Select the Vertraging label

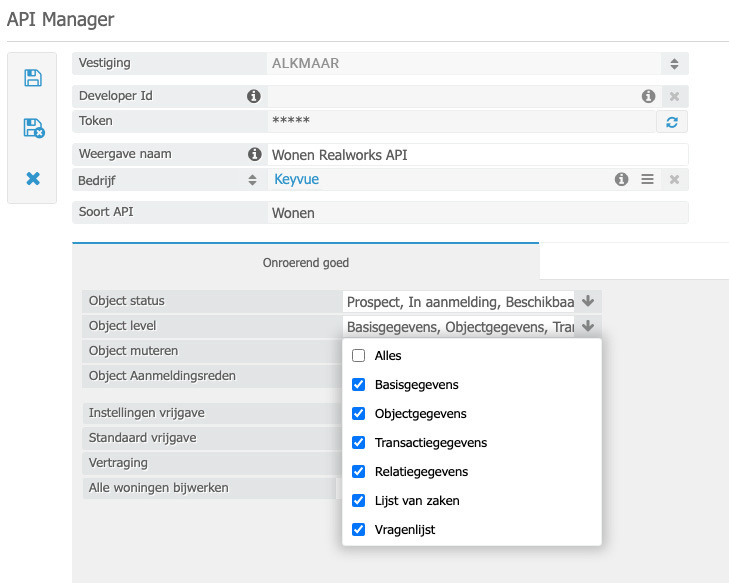click(x=118, y=463)
